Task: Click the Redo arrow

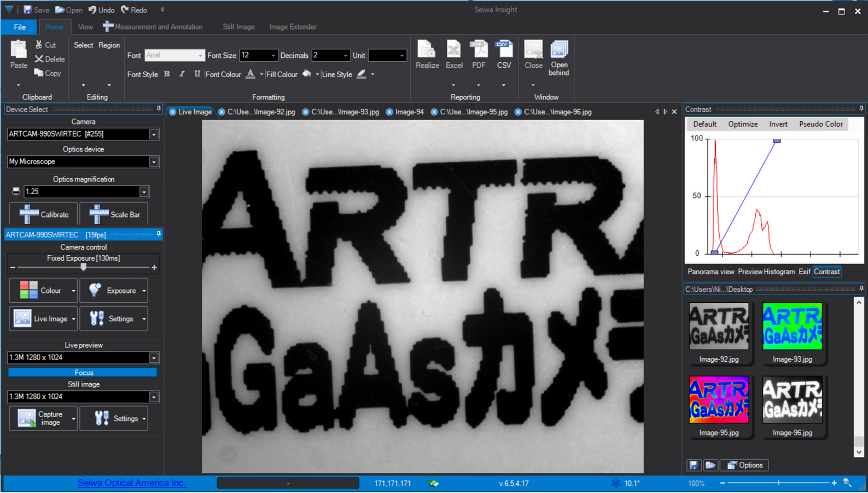Action: (x=125, y=10)
